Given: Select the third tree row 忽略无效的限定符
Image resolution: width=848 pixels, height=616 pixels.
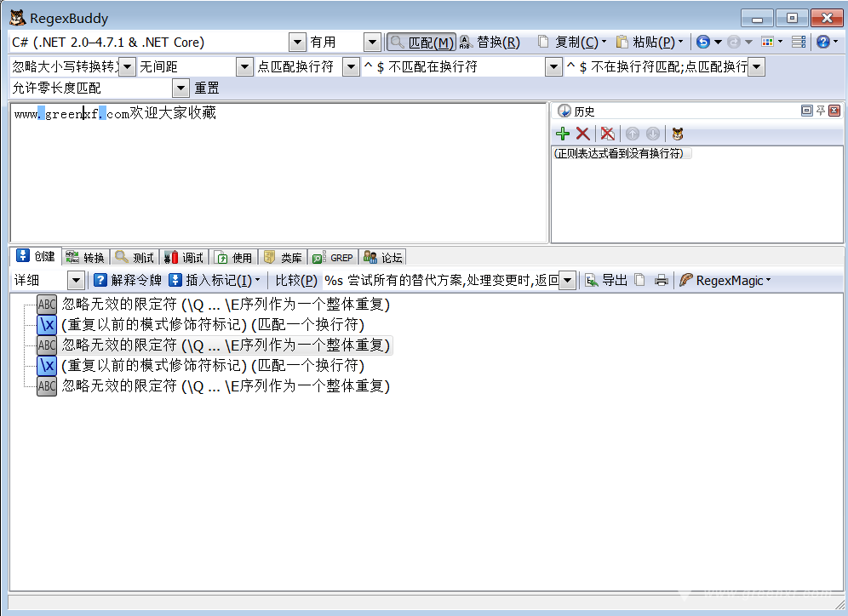Looking at the screenshot, I should (226, 345).
